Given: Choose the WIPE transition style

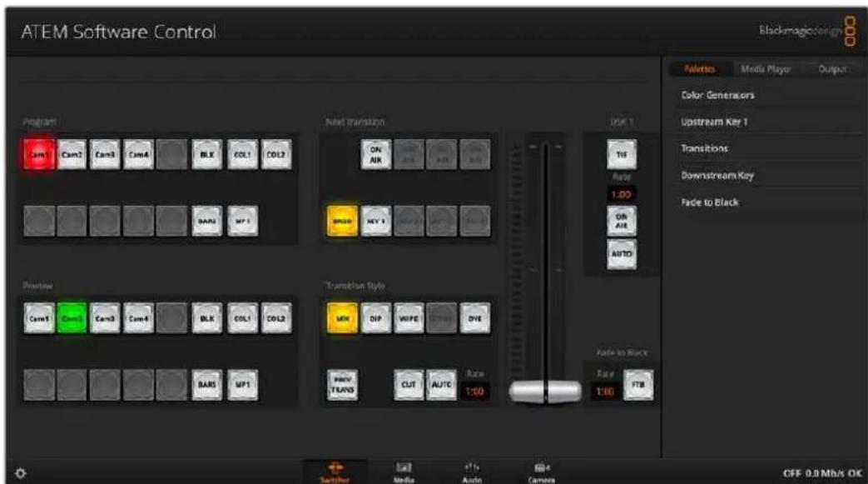Looking at the screenshot, I should point(409,318).
